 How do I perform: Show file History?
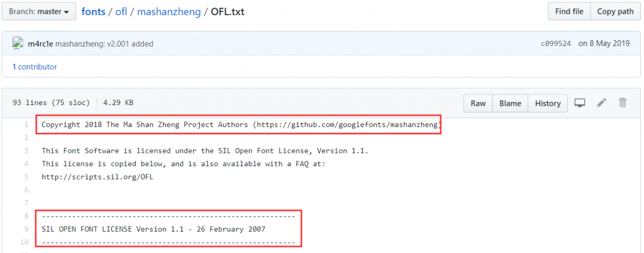pos(548,103)
